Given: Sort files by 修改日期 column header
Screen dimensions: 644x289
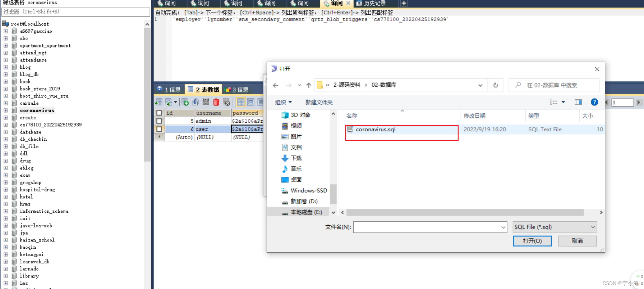Looking at the screenshot, I should [x=492, y=116].
